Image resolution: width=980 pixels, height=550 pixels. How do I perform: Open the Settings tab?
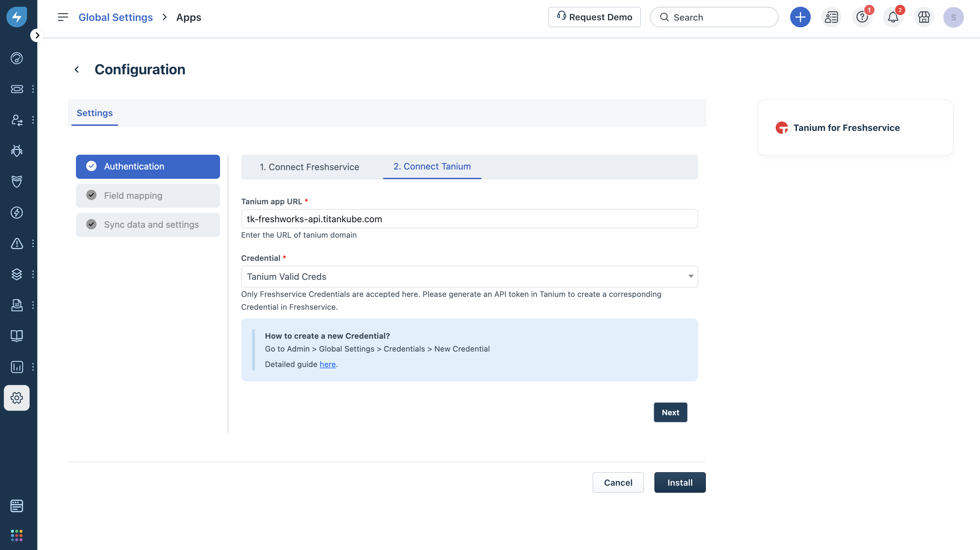(94, 113)
